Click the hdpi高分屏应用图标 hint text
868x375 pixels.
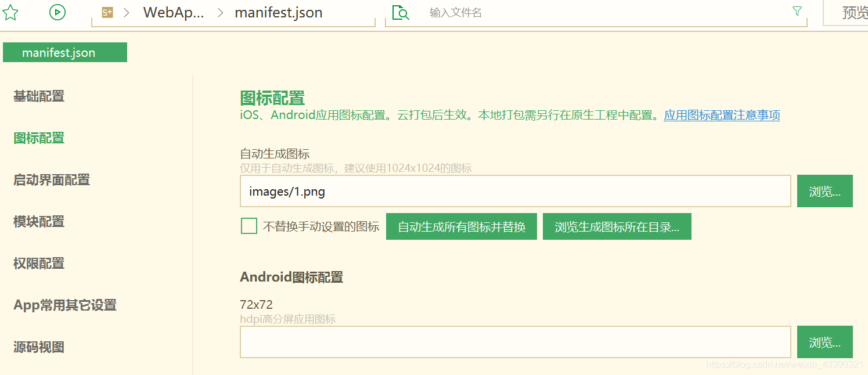288,319
